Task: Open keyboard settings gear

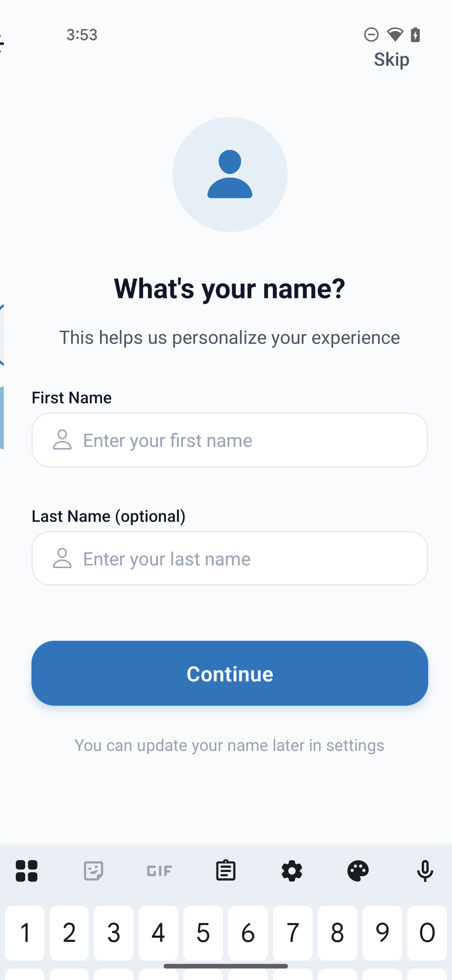Action: click(x=292, y=871)
